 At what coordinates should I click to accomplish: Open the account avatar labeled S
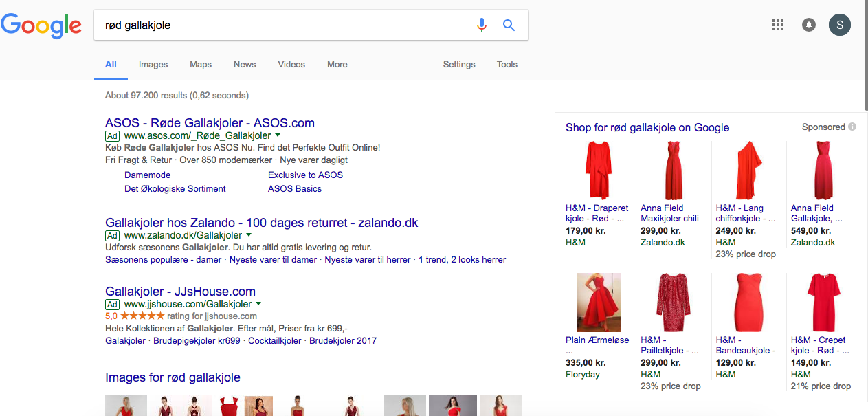pyautogui.click(x=839, y=25)
